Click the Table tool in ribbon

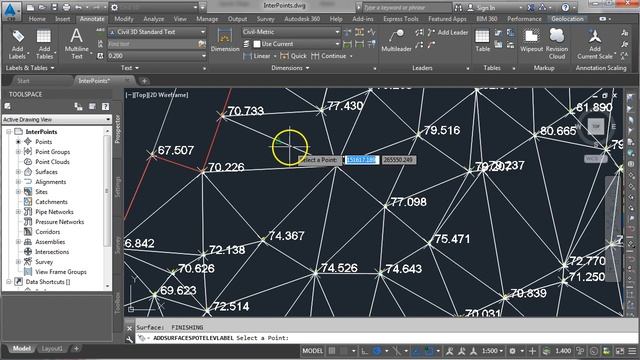(x=482, y=40)
